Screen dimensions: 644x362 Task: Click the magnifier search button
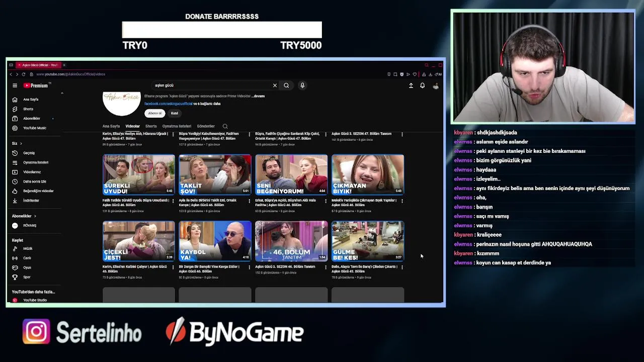(x=286, y=85)
